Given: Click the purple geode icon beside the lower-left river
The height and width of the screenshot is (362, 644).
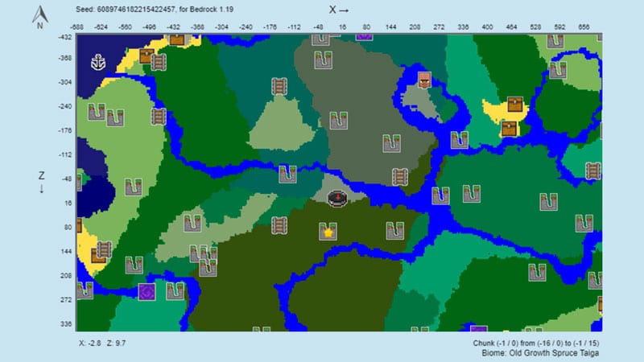Looking at the screenshot, I should pyautogui.click(x=147, y=292).
